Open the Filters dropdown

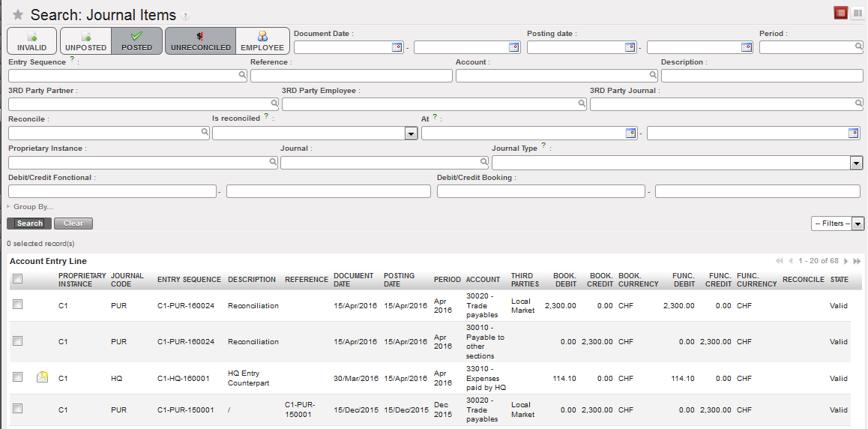tap(837, 223)
